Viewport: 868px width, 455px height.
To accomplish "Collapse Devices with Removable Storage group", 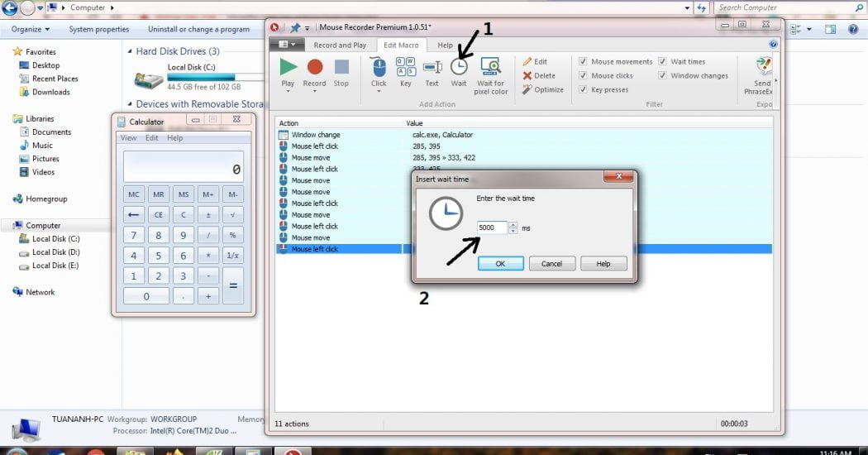I will tap(130, 104).
